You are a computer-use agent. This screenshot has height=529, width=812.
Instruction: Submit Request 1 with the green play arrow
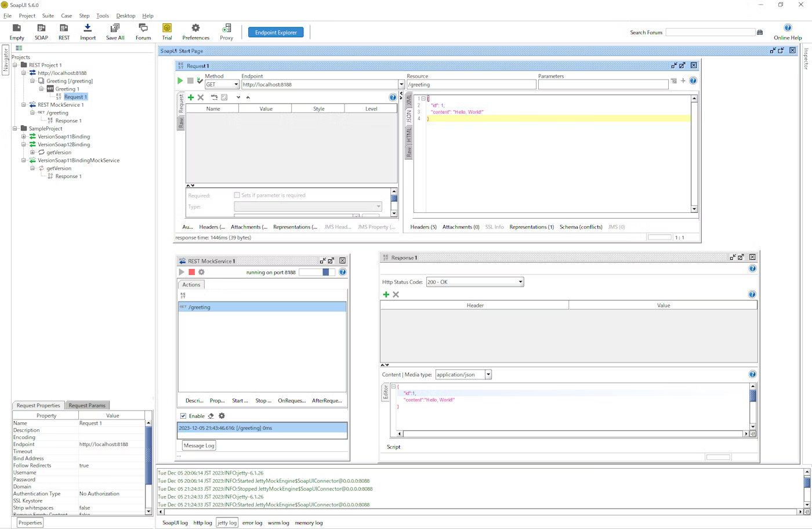tap(180, 81)
